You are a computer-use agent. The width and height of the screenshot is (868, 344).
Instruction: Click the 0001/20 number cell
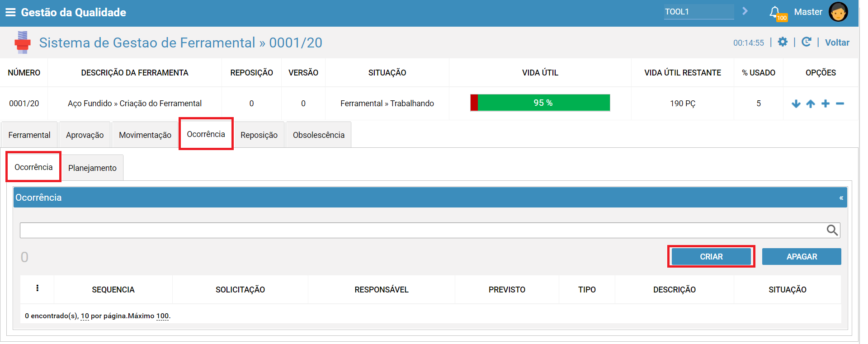coord(24,103)
